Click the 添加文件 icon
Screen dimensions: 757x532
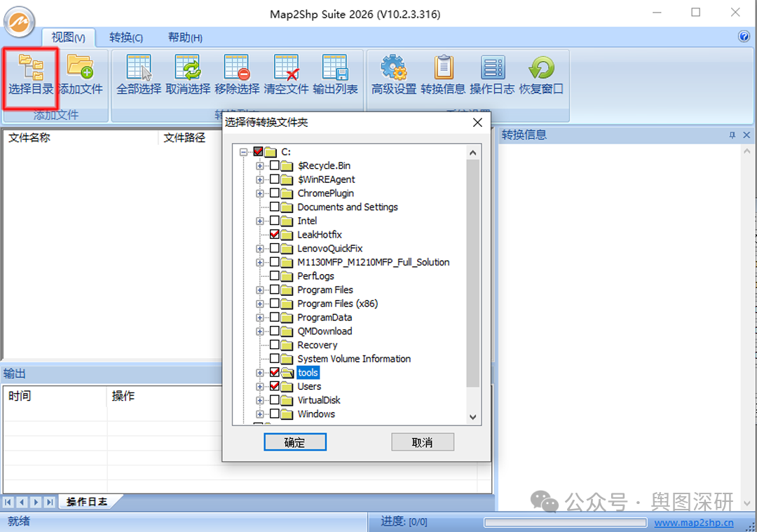coord(80,67)
